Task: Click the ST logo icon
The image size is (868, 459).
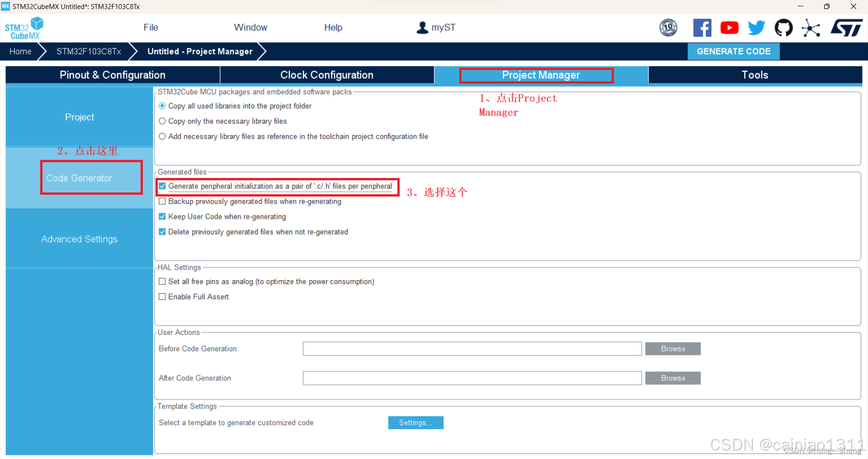Action: click(846, 28)
